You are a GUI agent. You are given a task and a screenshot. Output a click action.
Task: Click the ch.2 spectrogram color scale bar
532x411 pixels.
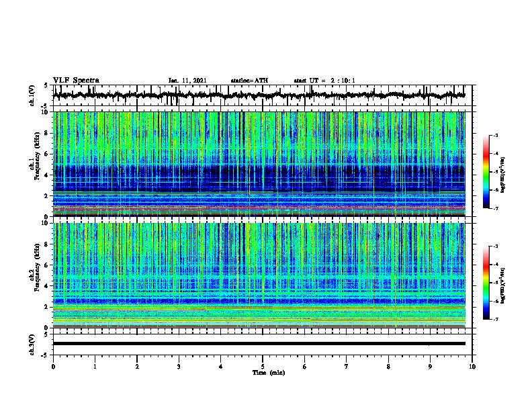coord(486,283)
